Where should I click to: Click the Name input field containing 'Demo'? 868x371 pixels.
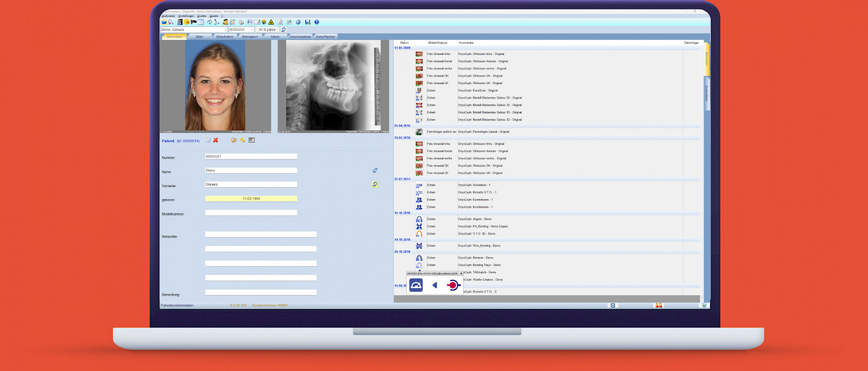point(251,170)
